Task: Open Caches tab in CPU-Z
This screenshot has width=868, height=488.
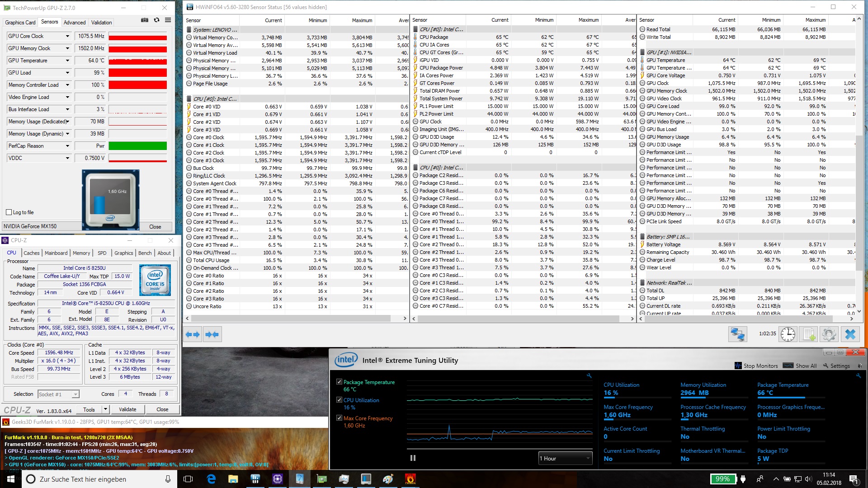Action: [32, 253]
